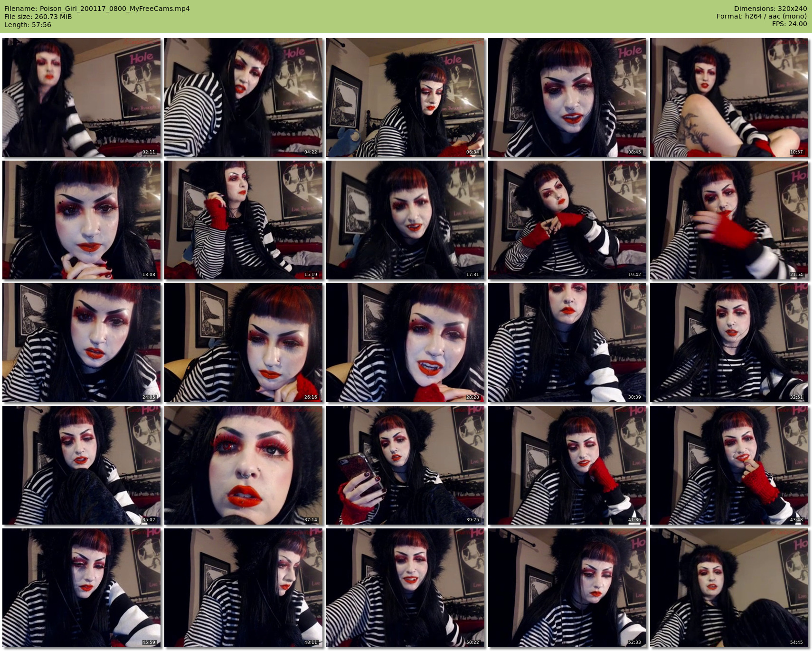Select the frame timestamped 43:48
This screenshot has height=651, width=812.
729,465
